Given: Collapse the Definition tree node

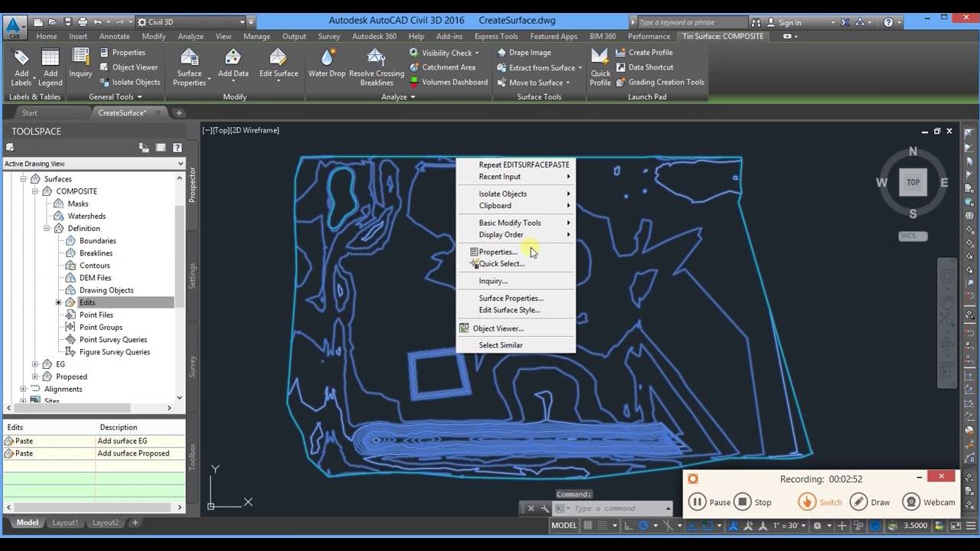Looking at the screenshot, I should (47, 228).
